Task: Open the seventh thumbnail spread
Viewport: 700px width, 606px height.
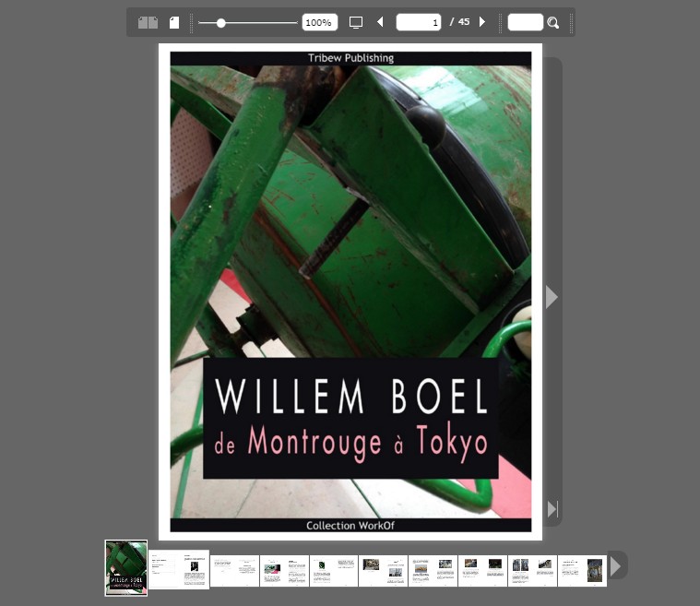Action: tap(433, 571)
